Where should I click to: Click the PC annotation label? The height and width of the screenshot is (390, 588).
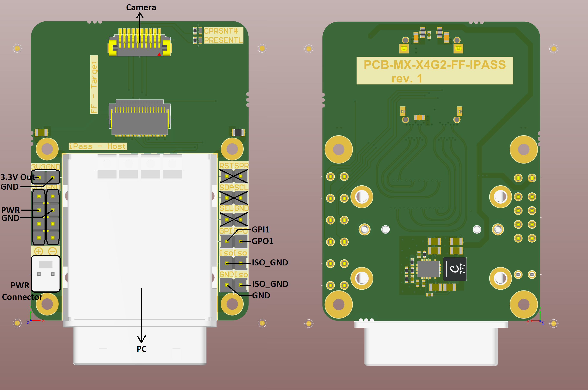(141, 349)
